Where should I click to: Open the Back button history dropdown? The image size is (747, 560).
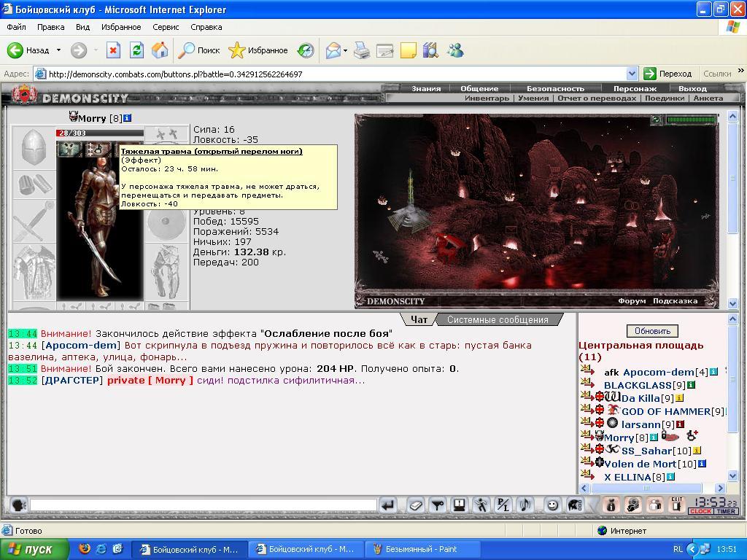tap(58, 50)
